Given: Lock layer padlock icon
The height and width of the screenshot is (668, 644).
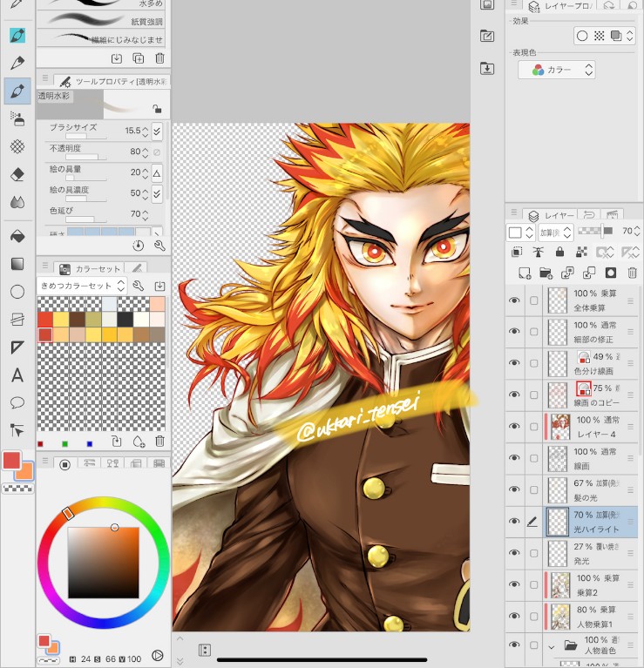Looking at the screenshot, I should point(560,253).
